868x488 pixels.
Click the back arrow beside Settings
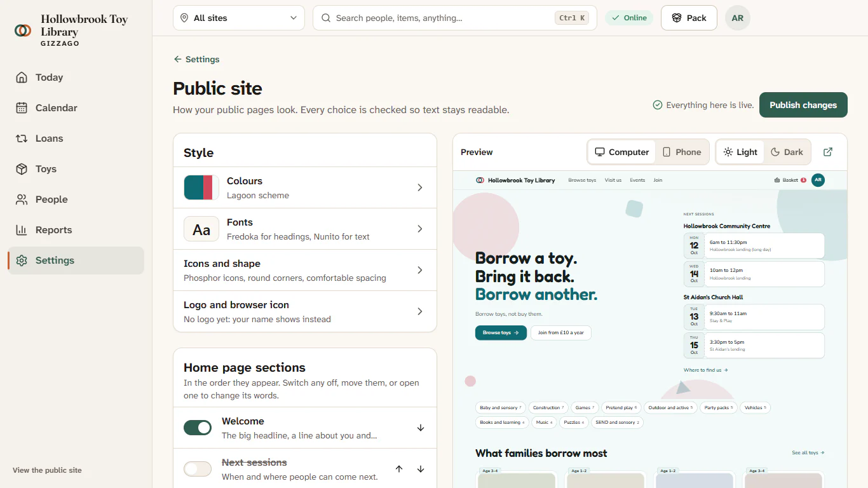(178, 59)
